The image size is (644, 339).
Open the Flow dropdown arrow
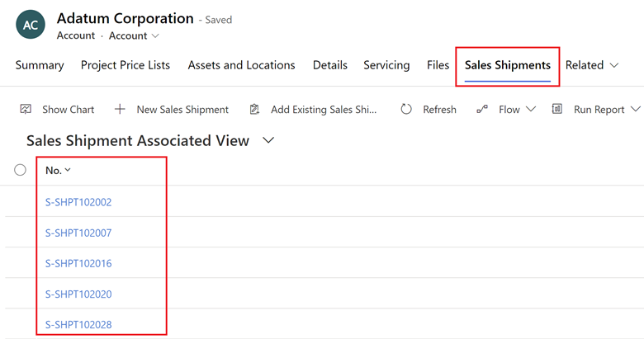point(531,109)
